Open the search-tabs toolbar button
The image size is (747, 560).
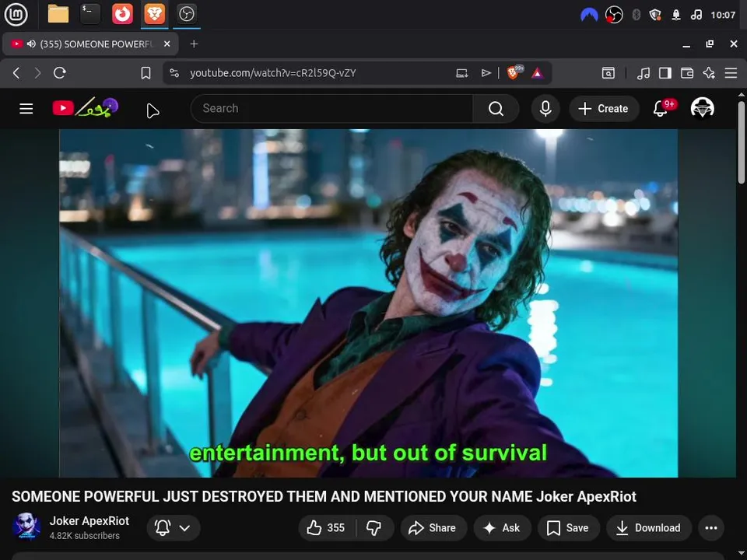pos(608,73)
